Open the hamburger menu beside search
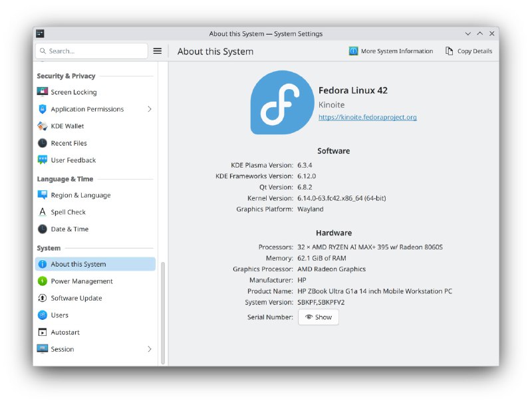Image resolution: width=532 pixels, height=405 pixels. 158,51
